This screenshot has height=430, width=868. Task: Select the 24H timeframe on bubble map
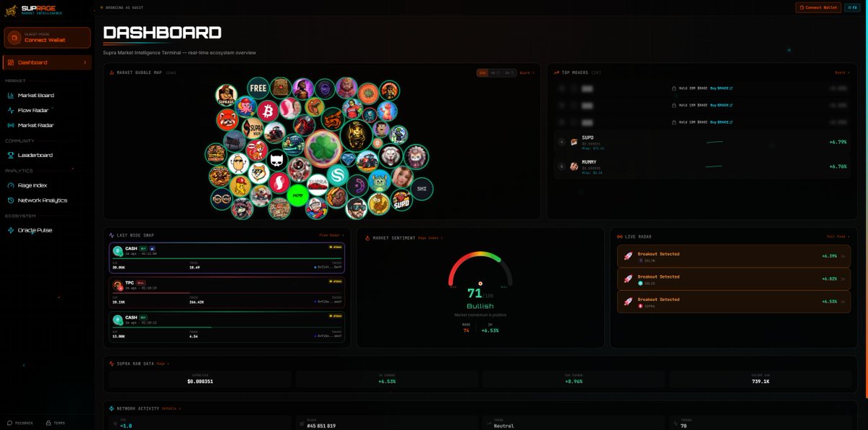coord(482,72)
